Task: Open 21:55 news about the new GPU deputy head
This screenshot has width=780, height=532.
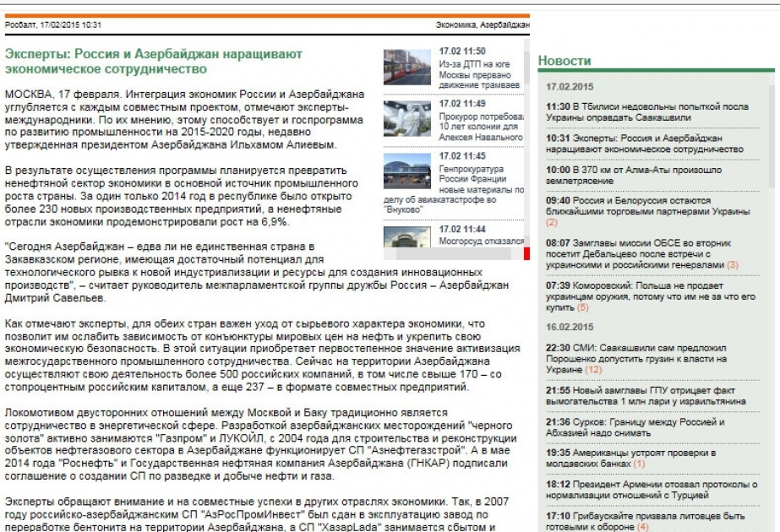Action: pos(646,396)
